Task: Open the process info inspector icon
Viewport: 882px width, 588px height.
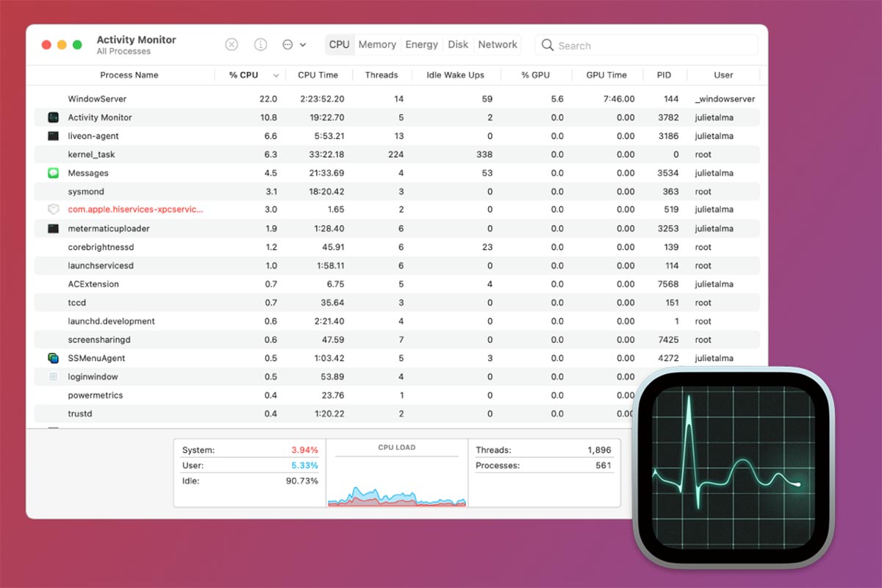Action: click(260, 45)
